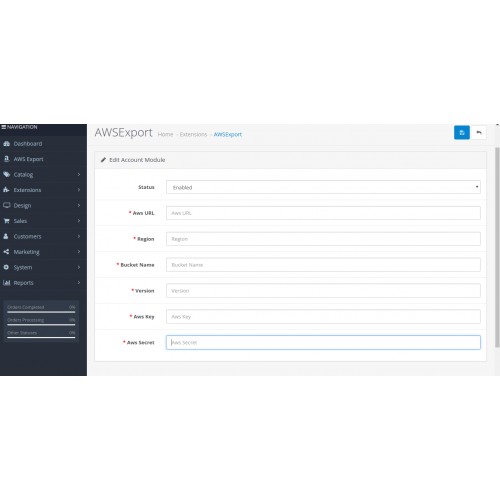Viewport: 500px width, 500px height.
Task: Click the Other Statuses progress bar
Action: 41,337
